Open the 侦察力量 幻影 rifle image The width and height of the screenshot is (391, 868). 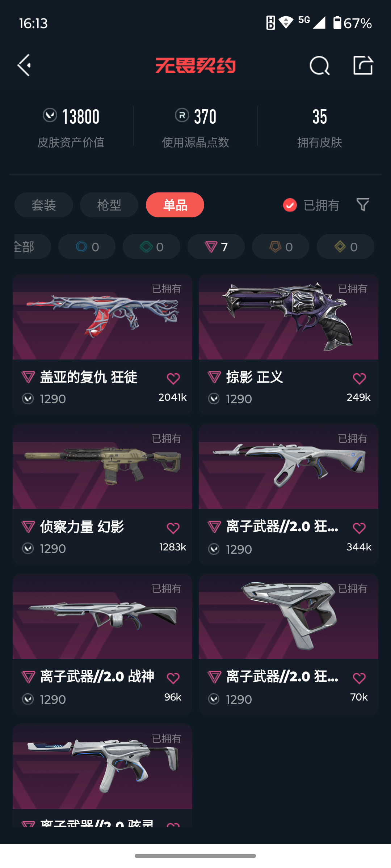102,467
